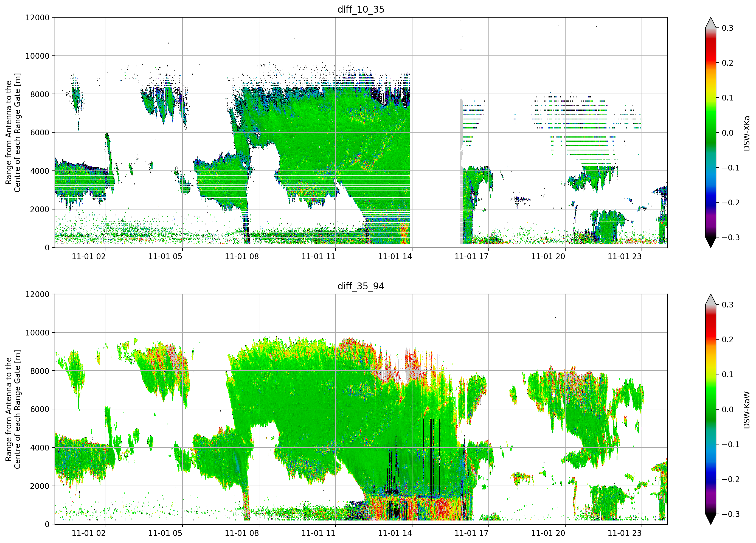Screen dimensions: 756x543
Task: Click the "0.2" tick on DSW-KaW colorbar
Action: click(x=727, y=340)
